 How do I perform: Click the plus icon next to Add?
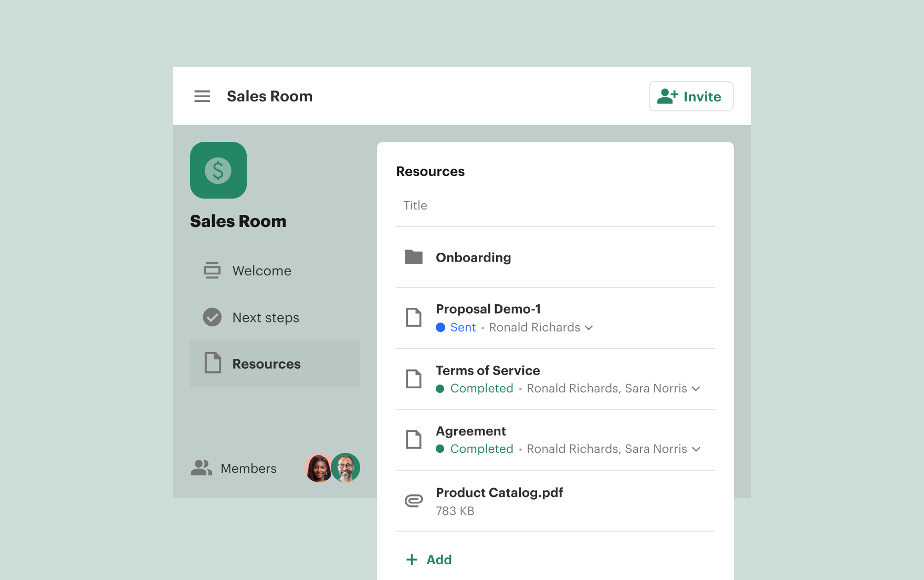point(412,560)
